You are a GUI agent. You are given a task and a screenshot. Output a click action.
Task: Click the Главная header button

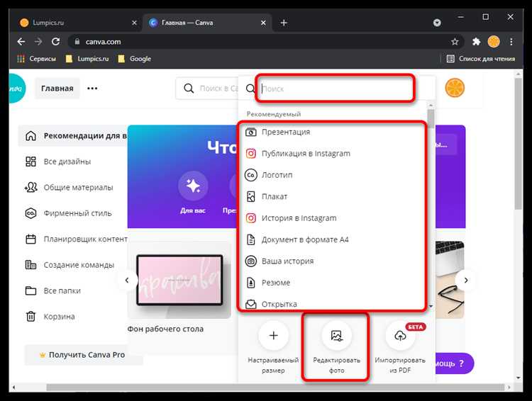click(x=57, y=89)
